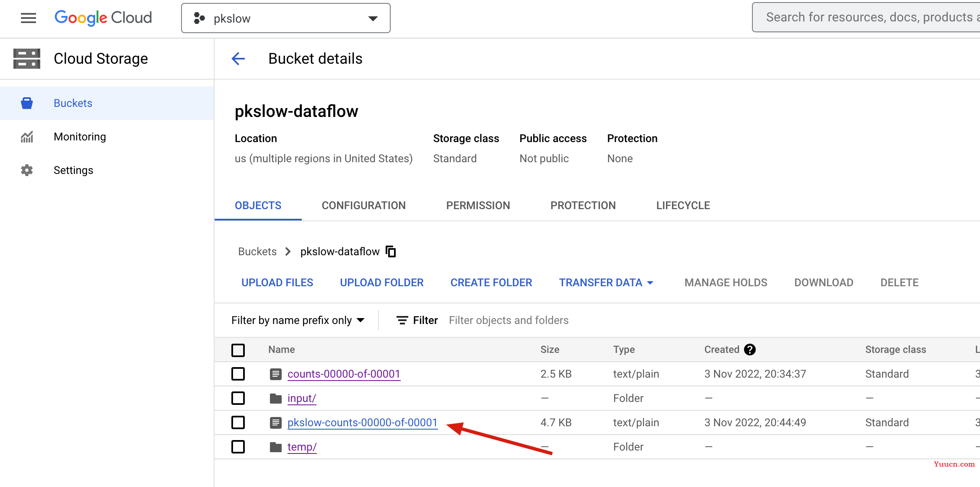Click the pkslow-dataflow bucket heading
Screen dimensions: 980x487
(296, 111)
